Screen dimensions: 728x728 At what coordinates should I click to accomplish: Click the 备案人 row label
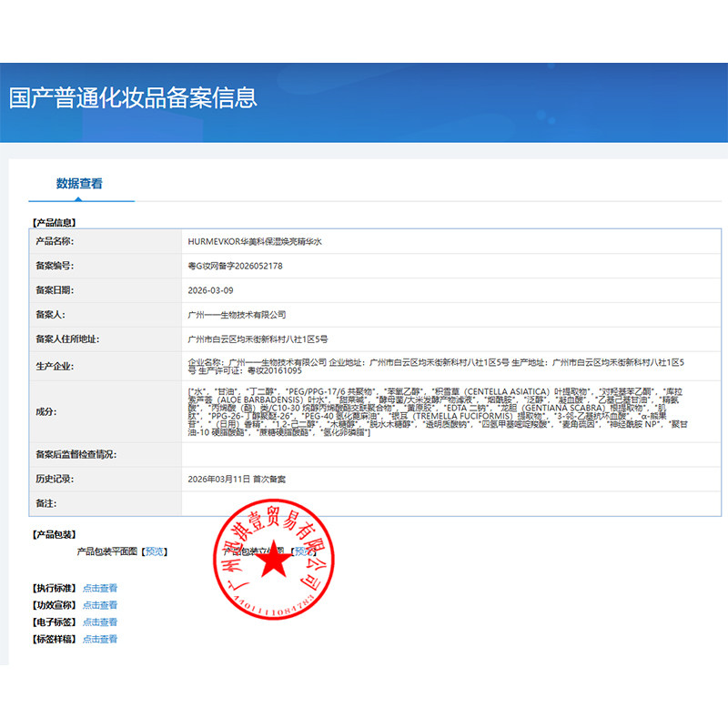point(51,315)
